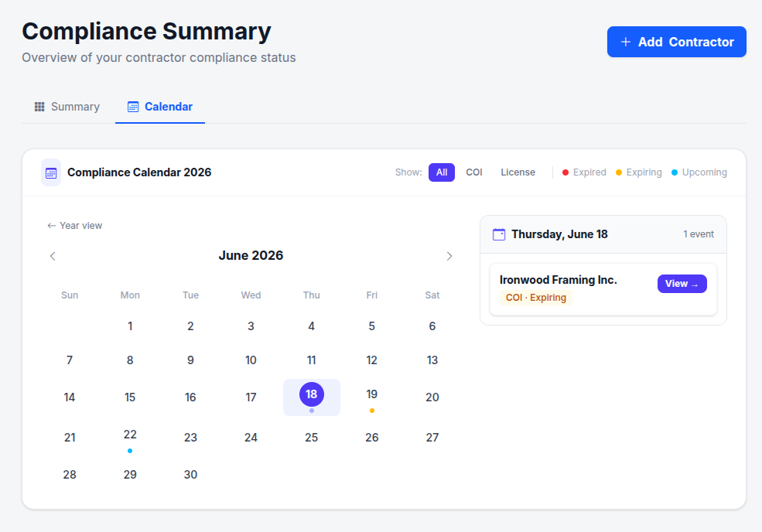The width and height of the screenshot is (762, 532).
Task: Select June 13 on the calendar
Action: point(432,360)
